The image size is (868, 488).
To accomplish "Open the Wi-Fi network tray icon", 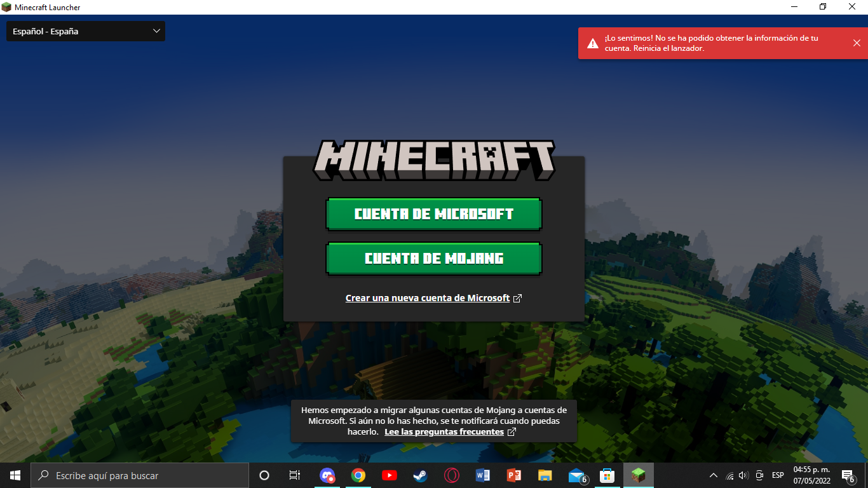I will tap(729, 475).
